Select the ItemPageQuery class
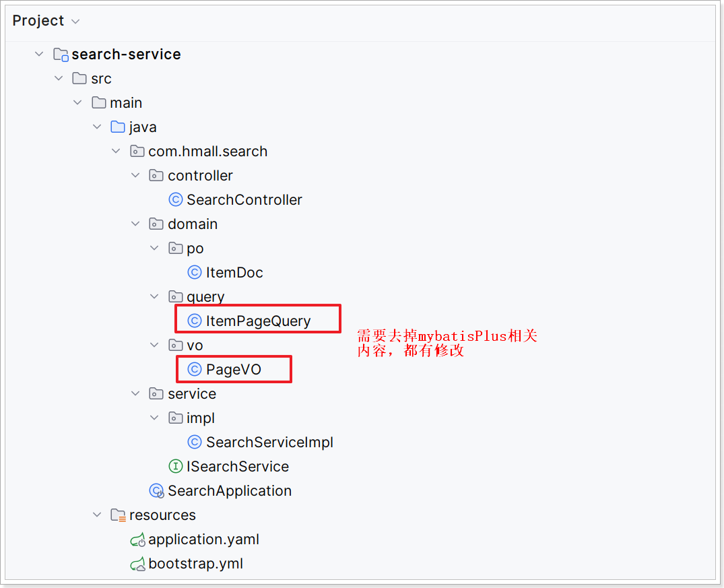 (258, 321)
